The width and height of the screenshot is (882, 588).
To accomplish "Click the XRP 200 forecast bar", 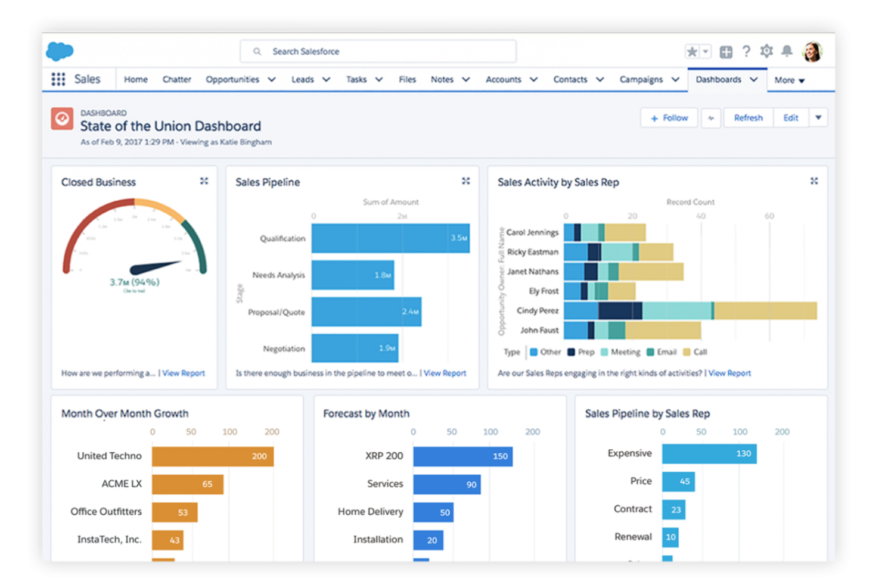I will 463,456.
